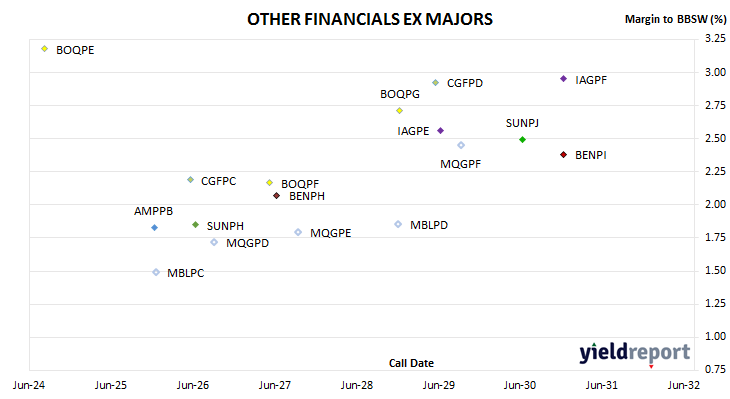
Task: Click the BOQPE yellow diamond marker
Action: [45, 48]
